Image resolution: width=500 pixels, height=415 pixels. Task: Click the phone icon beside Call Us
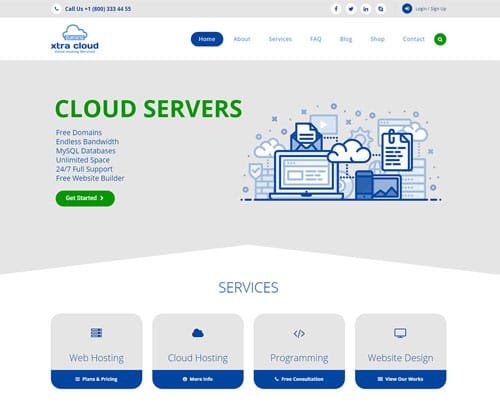[x=56, y=9]
